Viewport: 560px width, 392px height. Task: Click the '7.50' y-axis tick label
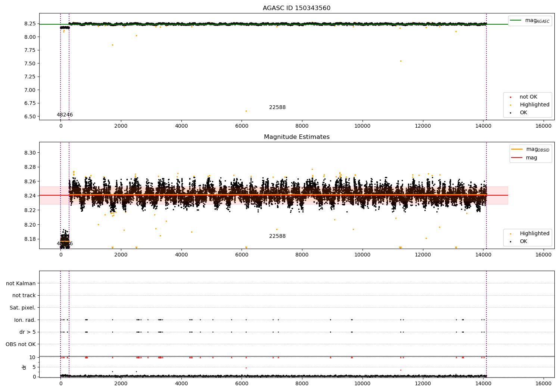point(30,63)
